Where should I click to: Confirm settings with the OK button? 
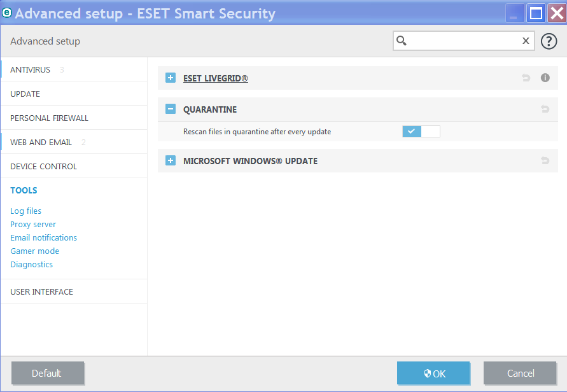coord(433,374)
